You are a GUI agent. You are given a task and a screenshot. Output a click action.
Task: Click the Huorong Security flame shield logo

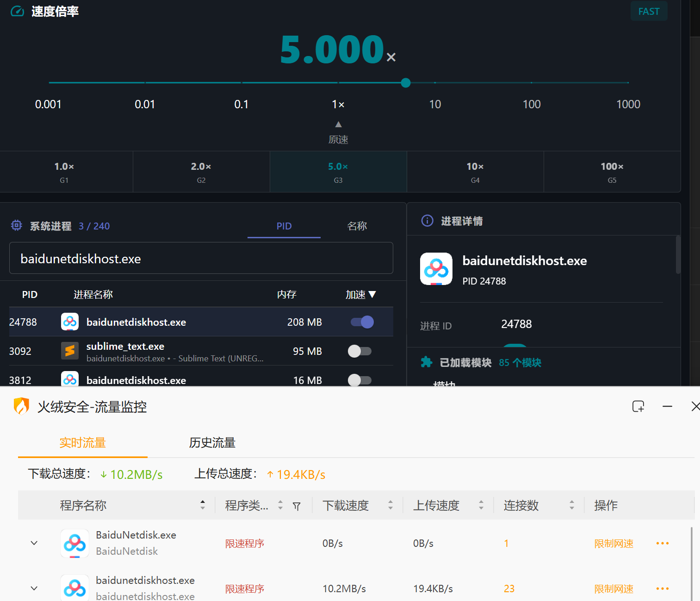(21, 406)
